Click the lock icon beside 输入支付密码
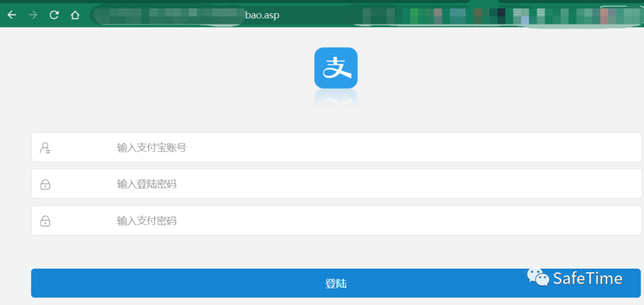The height and width of the screenshot is (305, 644). pos(45,221)
